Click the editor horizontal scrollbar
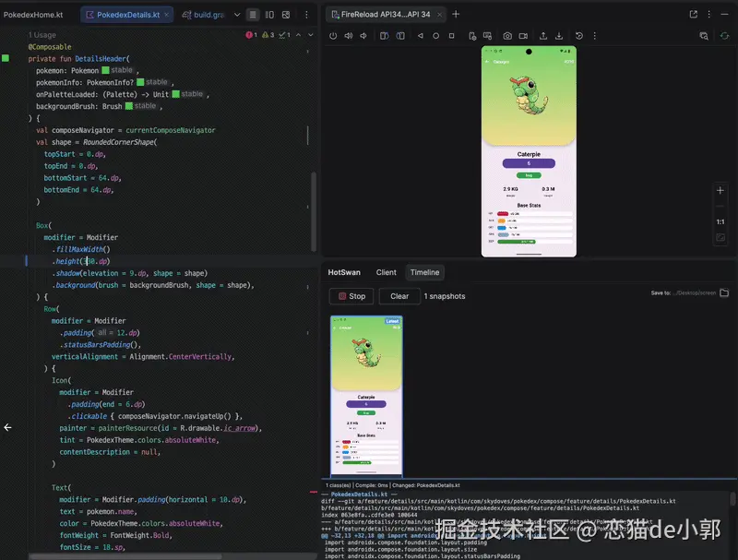 point(125,556)
